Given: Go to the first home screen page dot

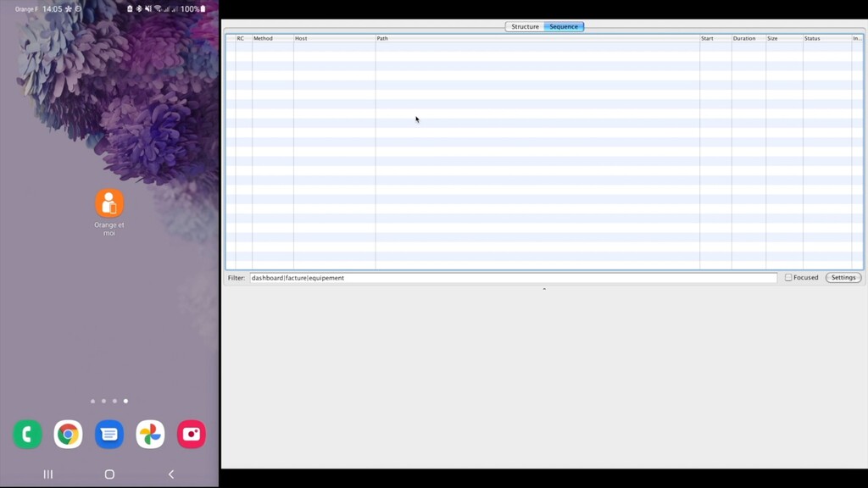Looking at the screenshot, I should 92,401.
